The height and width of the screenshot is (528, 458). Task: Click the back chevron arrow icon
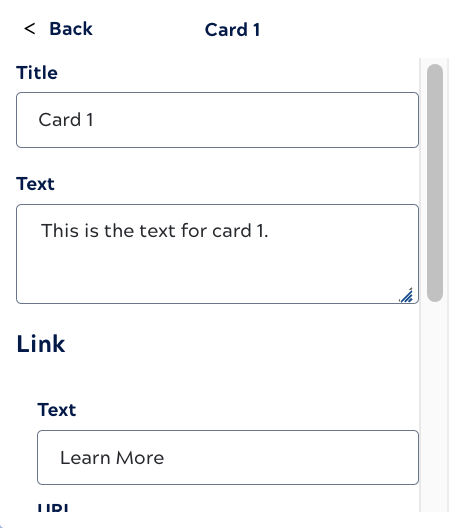(30, 29)
